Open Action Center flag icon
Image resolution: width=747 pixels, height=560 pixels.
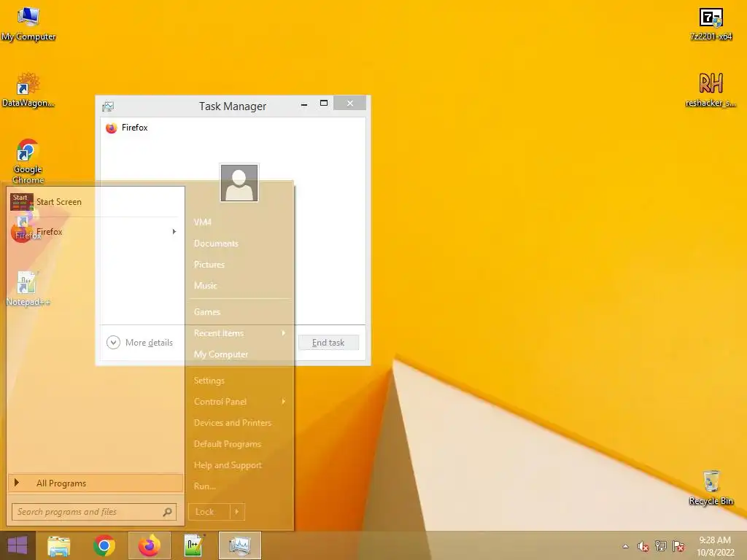click(678, 546)
